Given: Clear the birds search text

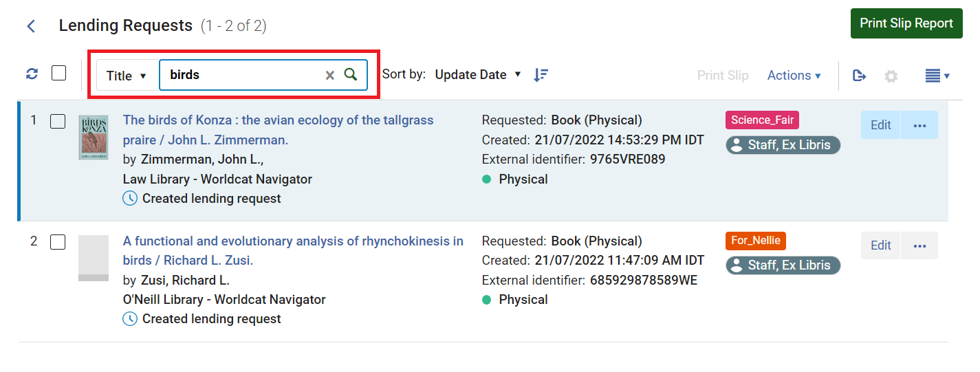Looking at the screenshot, I should 330,75.
